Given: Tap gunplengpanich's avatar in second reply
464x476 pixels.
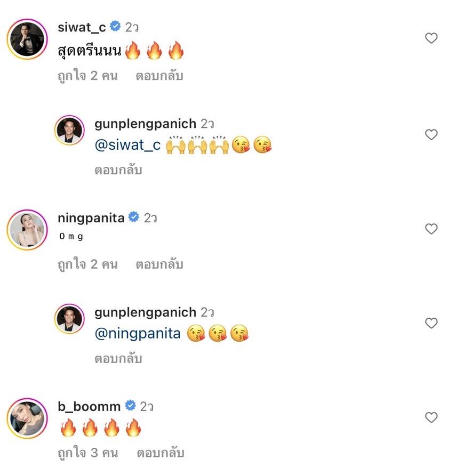Looking at the screenshot, I should tap(70, 319).
